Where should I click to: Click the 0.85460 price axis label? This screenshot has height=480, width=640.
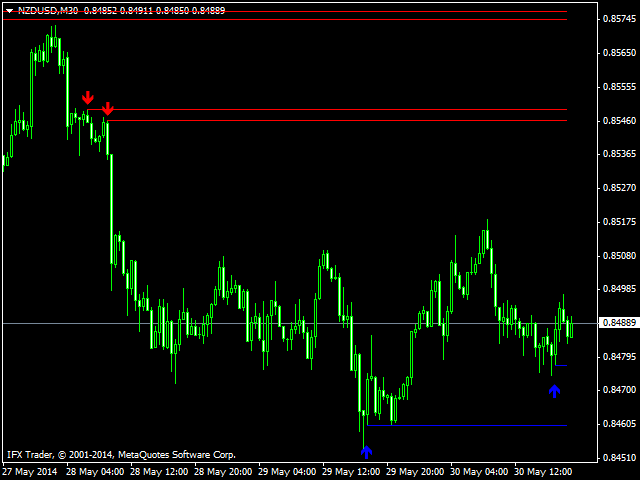619,120
